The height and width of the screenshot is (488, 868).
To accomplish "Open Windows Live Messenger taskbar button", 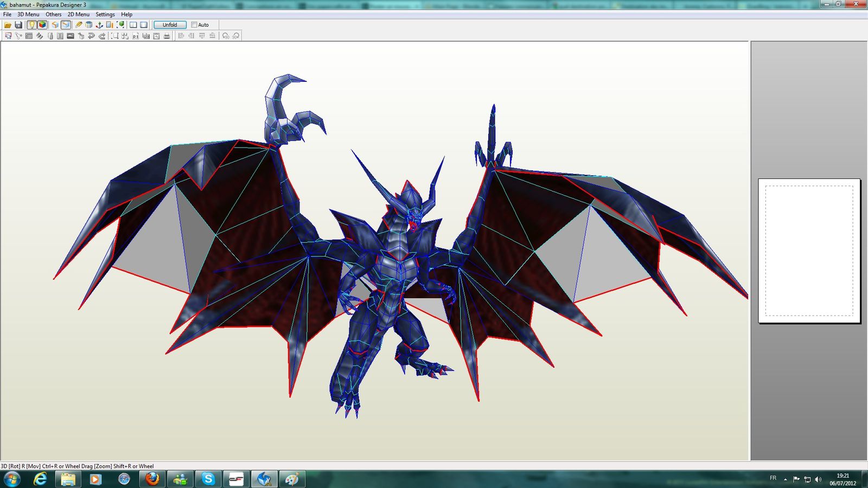I will [x=180, y=479].
